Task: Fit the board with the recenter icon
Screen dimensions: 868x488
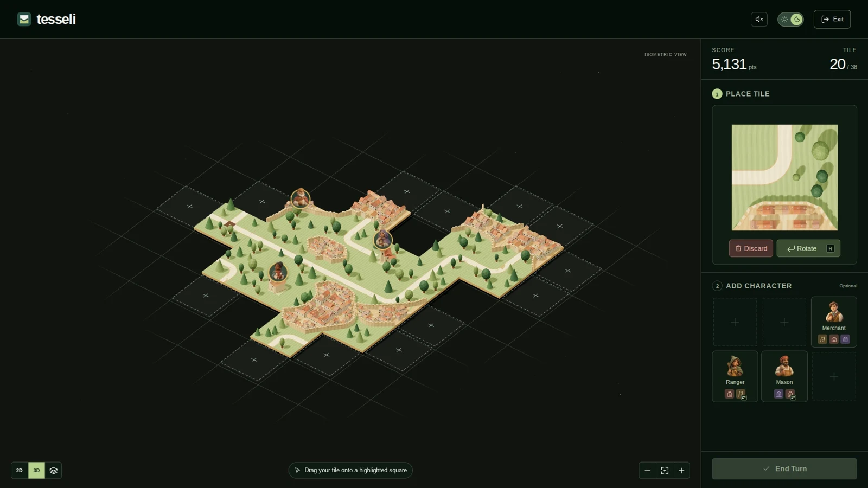Action: point(665,471)
